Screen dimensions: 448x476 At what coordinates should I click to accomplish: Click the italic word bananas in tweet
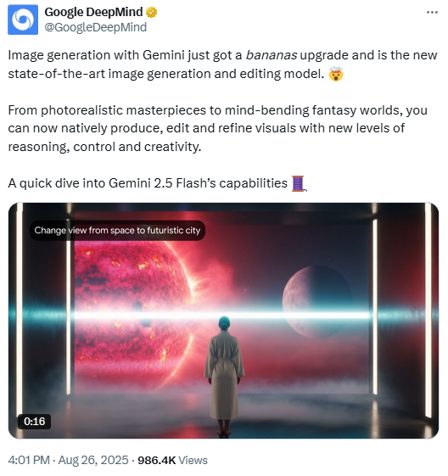click(x=271, y=55)
